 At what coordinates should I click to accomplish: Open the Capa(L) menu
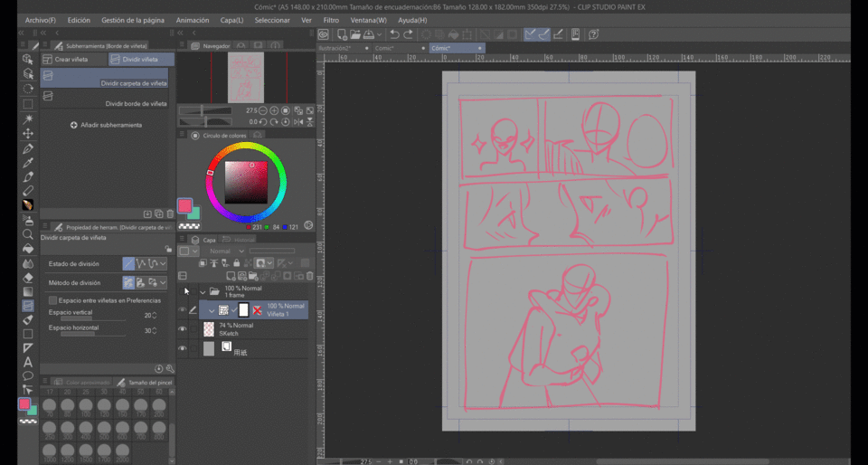(232, 20)
